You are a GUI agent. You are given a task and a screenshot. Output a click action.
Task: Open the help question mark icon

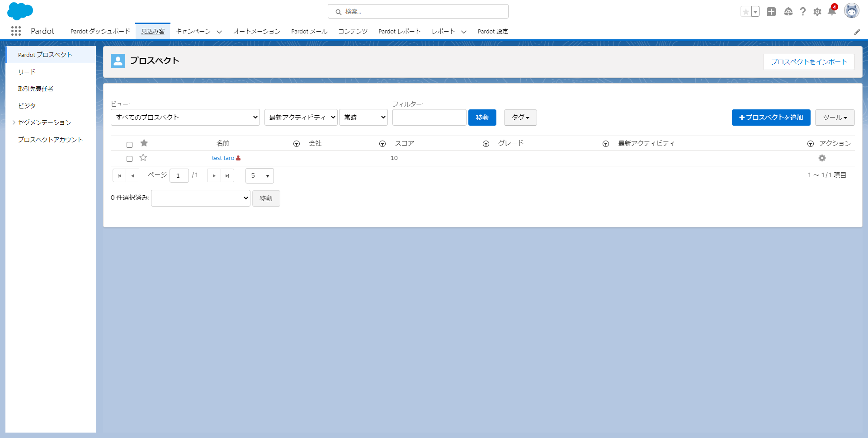pyautogui.click(x=803, y=12)
